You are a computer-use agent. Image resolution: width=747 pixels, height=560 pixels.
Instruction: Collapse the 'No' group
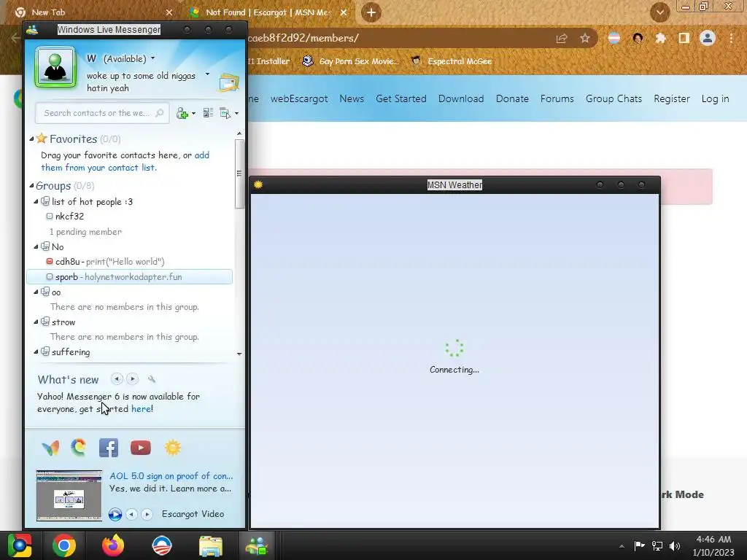[x=36, y=246]
